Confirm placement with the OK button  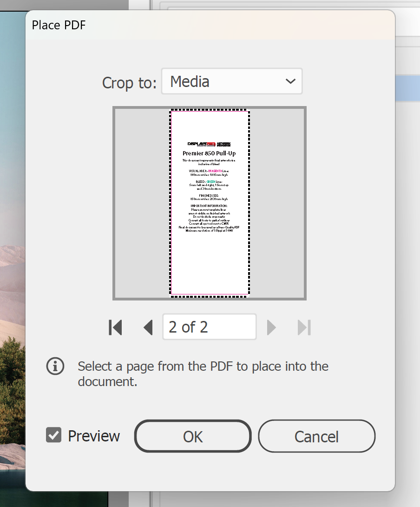(193, 436)
